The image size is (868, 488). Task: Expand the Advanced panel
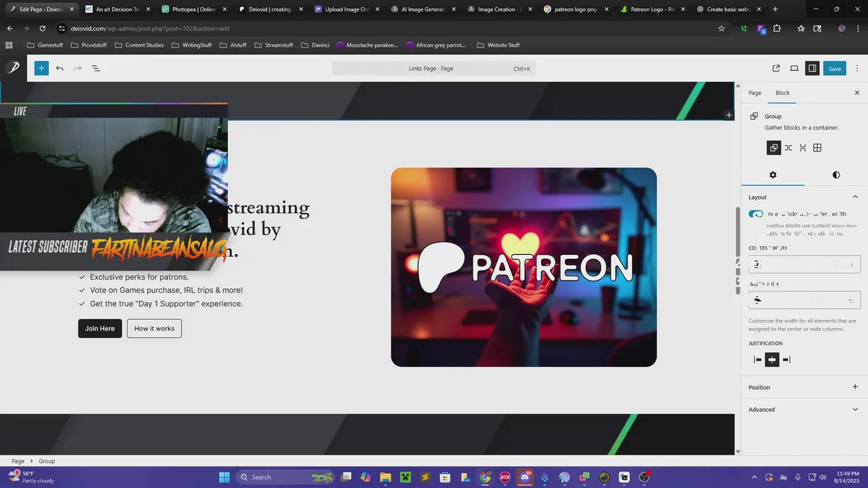pyautogui.click(x=804, y=409)
